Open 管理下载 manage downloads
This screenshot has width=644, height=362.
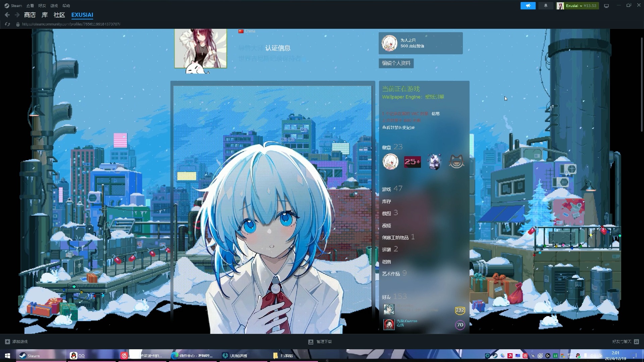coord(320,342)
